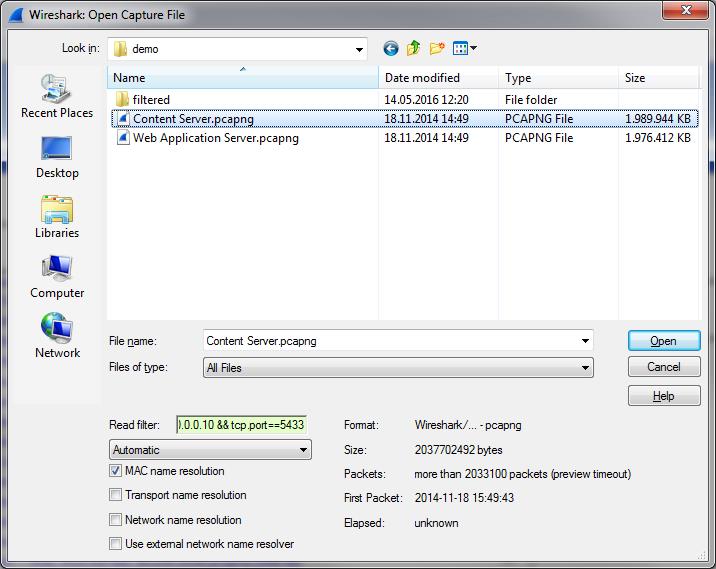
Task: Expand the Look in folder dropdown
Action: tap(359, 49)
